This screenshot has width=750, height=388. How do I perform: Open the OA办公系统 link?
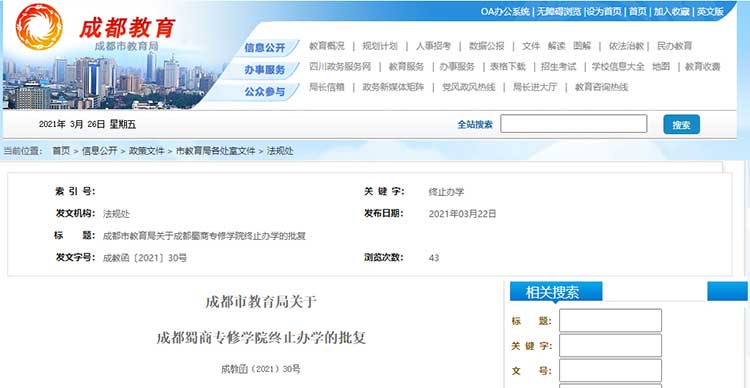[505, 12]
